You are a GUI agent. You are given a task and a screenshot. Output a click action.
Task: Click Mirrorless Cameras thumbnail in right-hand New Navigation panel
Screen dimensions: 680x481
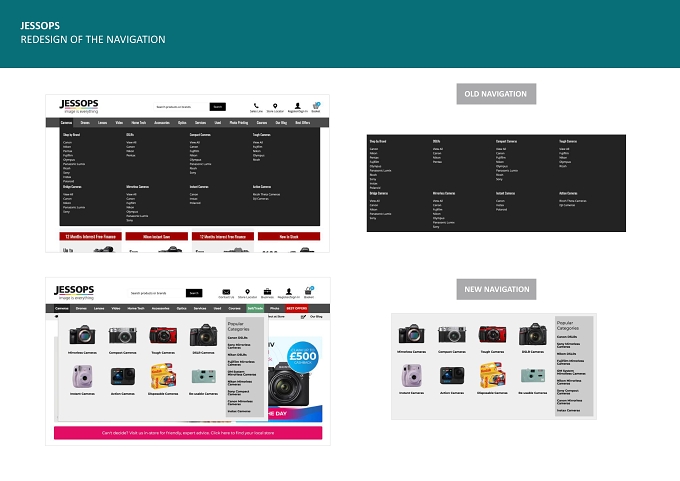[411, 334]
